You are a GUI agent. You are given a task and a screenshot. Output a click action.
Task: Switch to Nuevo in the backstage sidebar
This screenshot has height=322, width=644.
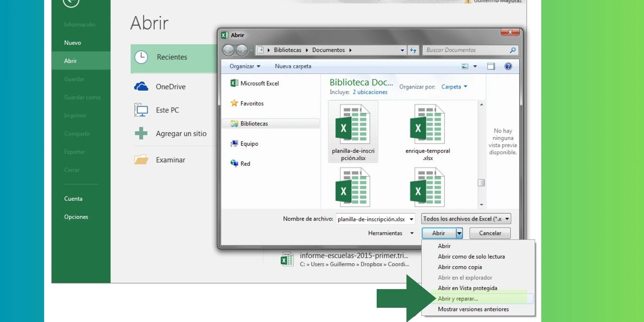73,42
